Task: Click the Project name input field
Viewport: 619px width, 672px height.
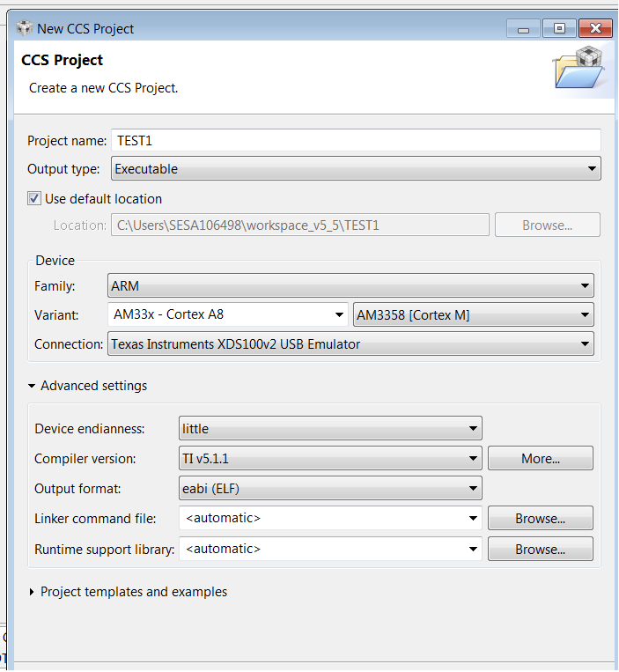Action: tap(356, 140)
